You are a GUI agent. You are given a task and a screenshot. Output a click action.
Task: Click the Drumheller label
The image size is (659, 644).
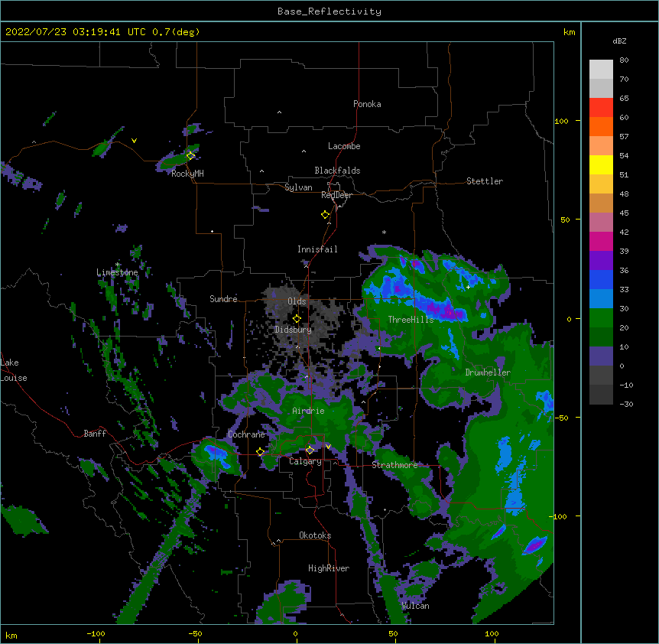(488, 372)
